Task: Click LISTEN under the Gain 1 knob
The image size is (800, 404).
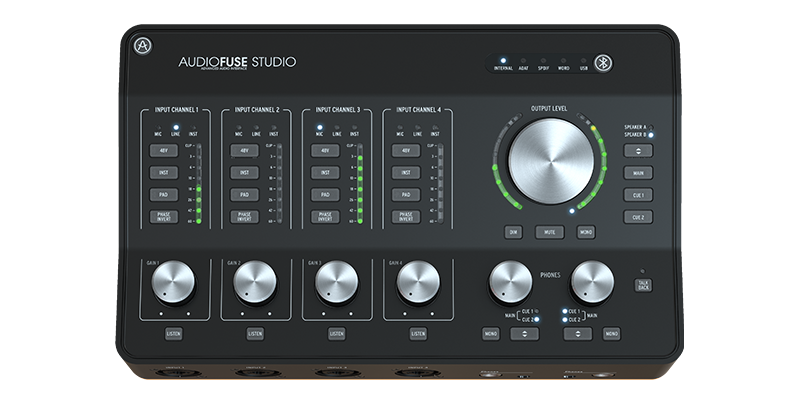Action: (174, 333)
